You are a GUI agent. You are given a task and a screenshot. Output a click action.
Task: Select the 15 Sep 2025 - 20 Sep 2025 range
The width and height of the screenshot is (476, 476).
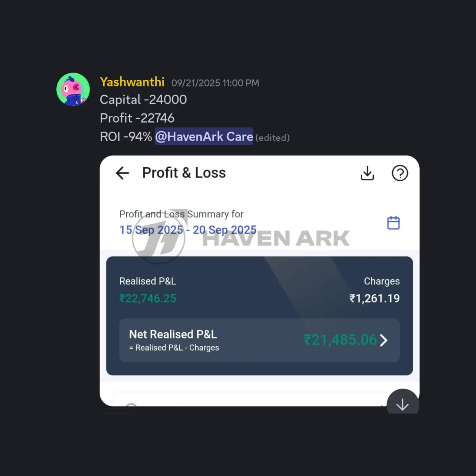tap(188, 230)
